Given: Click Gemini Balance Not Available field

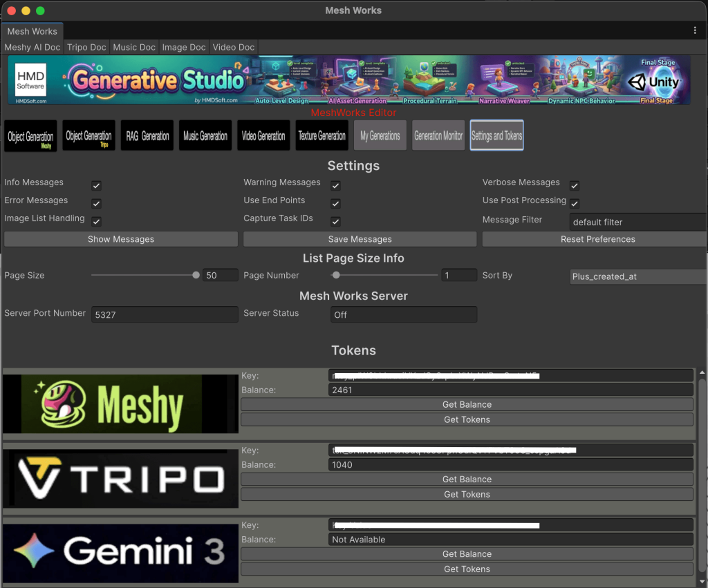Looking at the screenshot, I should [511, 539].
